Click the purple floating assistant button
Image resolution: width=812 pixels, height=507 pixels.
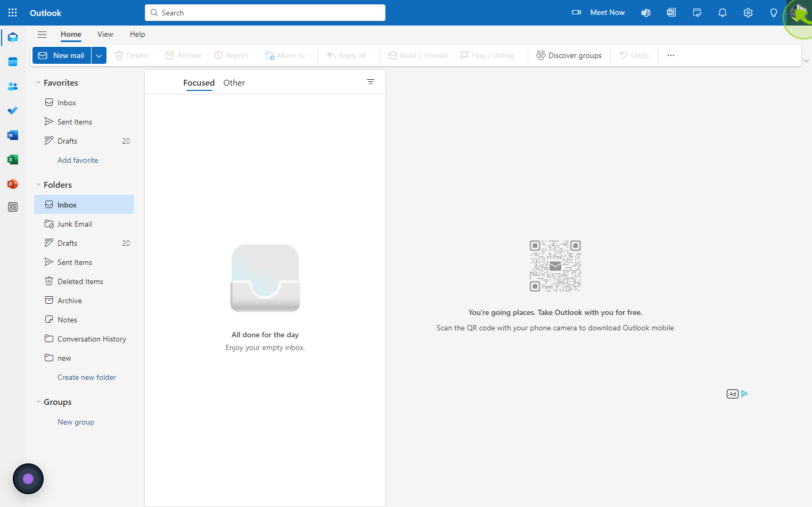[28, 479]
